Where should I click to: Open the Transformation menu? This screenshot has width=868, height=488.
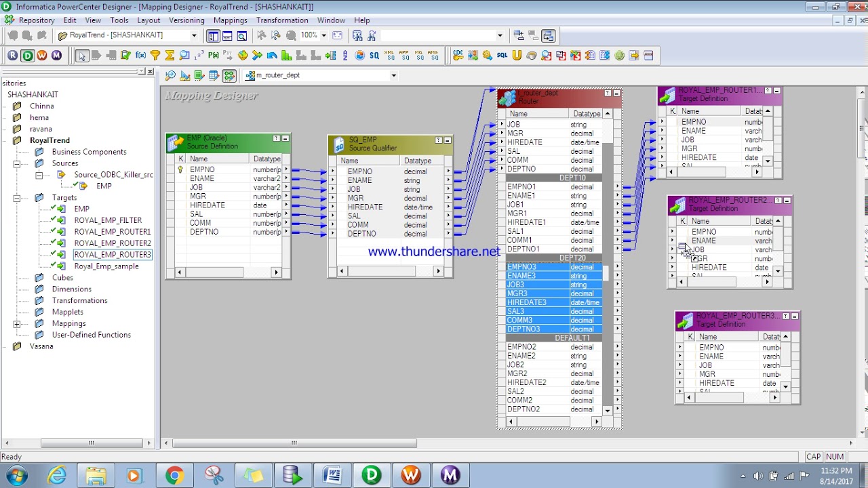tap(282, 20)
